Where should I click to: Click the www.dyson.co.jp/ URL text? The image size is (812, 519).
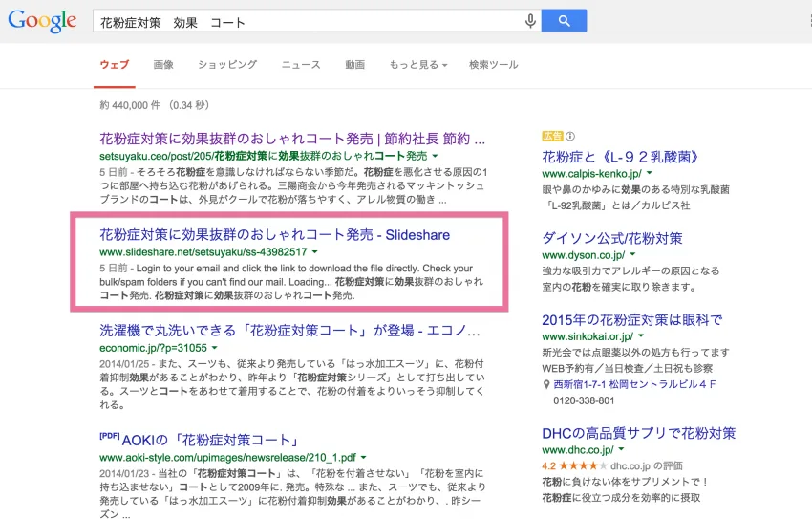584,255
